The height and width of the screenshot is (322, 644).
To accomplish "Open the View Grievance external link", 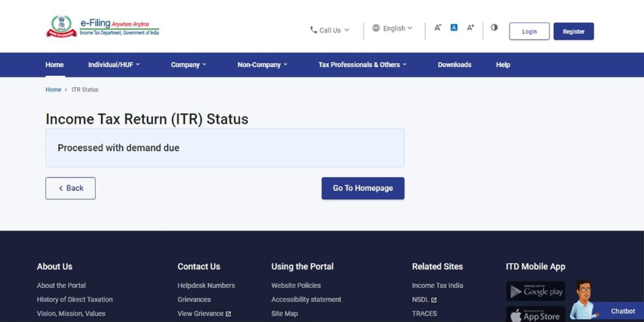I will point(204,314).
